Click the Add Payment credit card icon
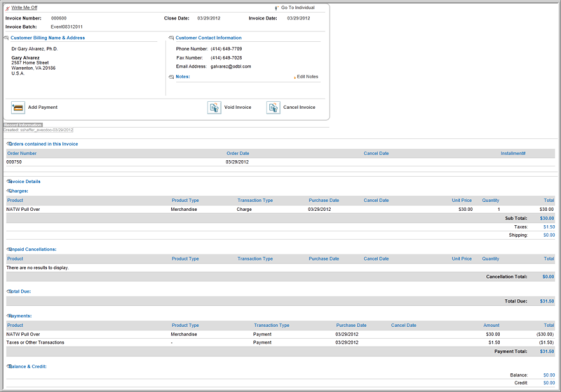The image size is (561, 392). pos(18,107)
